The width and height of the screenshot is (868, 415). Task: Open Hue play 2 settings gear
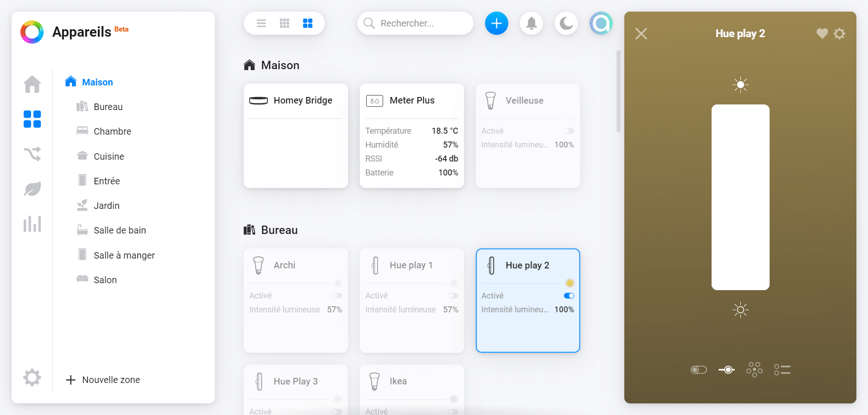pyautogui.click(x=839, y=33)
